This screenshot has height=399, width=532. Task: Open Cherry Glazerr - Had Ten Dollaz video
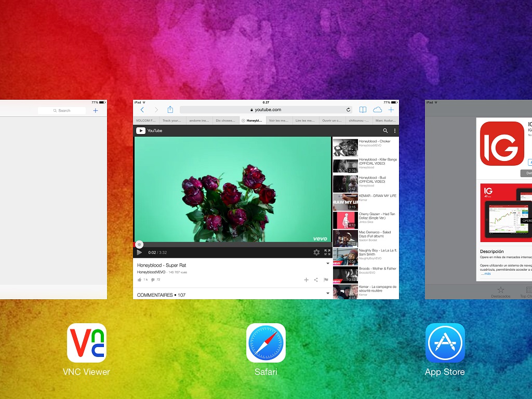(x=365, y=220)
